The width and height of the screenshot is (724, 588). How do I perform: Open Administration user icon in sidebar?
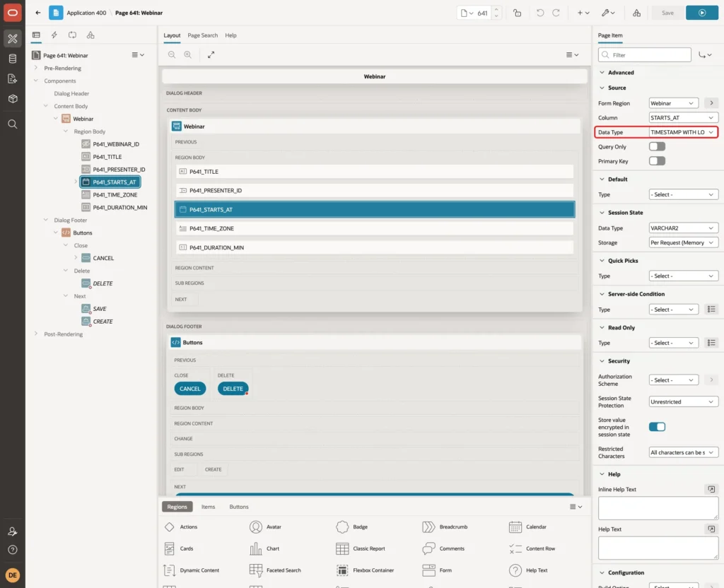tap(13, 531)
